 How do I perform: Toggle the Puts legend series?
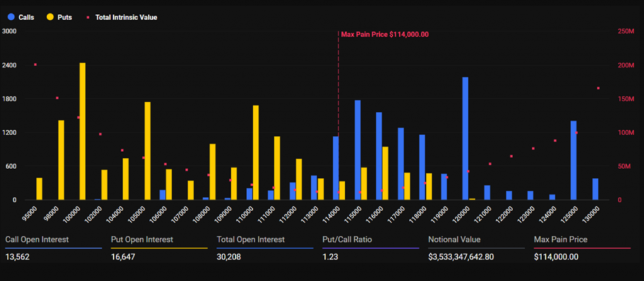point(64,17)
